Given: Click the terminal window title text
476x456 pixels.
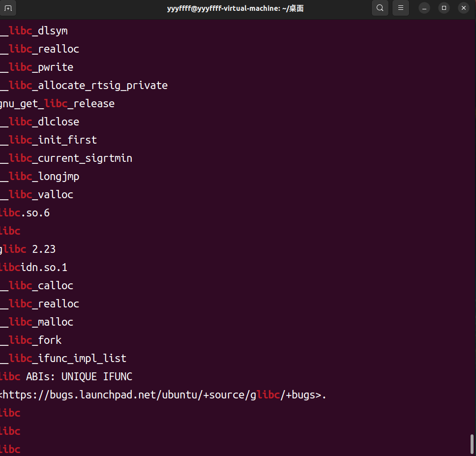Looking at the screenshot, I should click(235, 8).
